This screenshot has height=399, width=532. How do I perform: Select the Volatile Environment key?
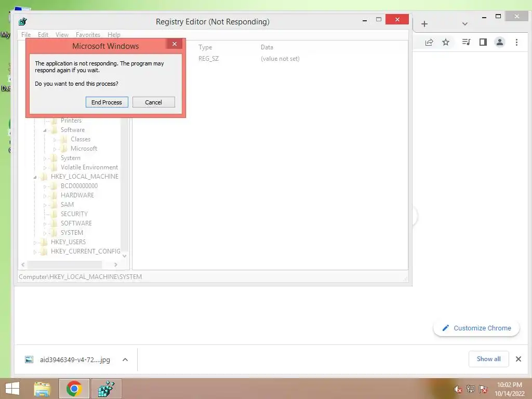(x=89, y=167)
